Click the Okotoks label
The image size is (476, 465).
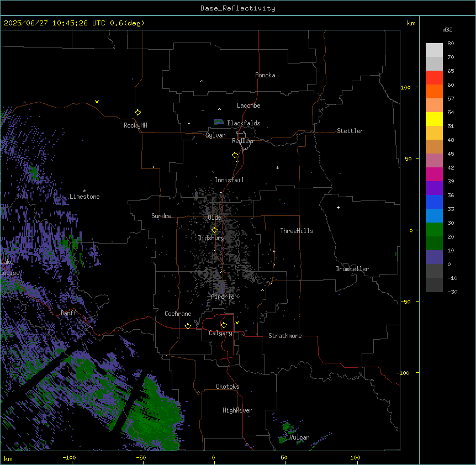click(x=228, y=387)
